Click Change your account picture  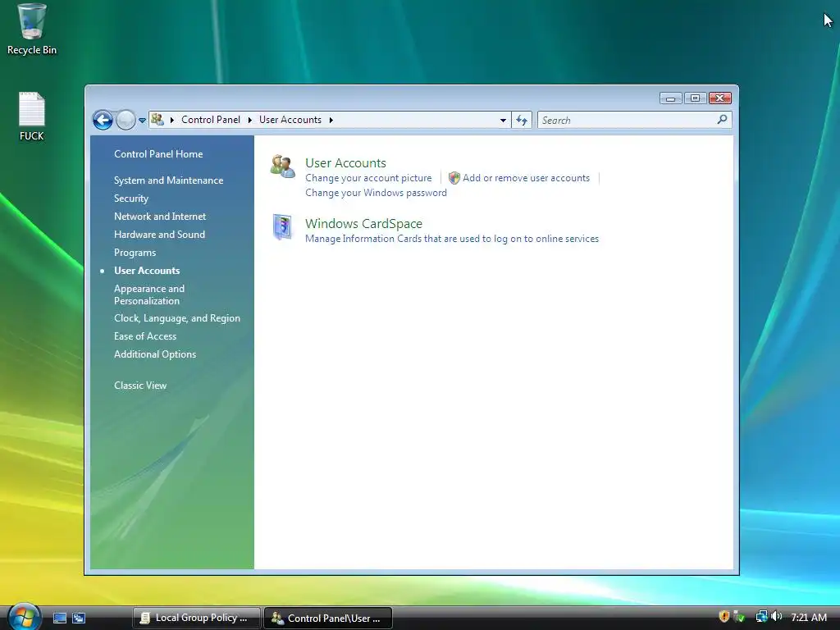(368, 178)
